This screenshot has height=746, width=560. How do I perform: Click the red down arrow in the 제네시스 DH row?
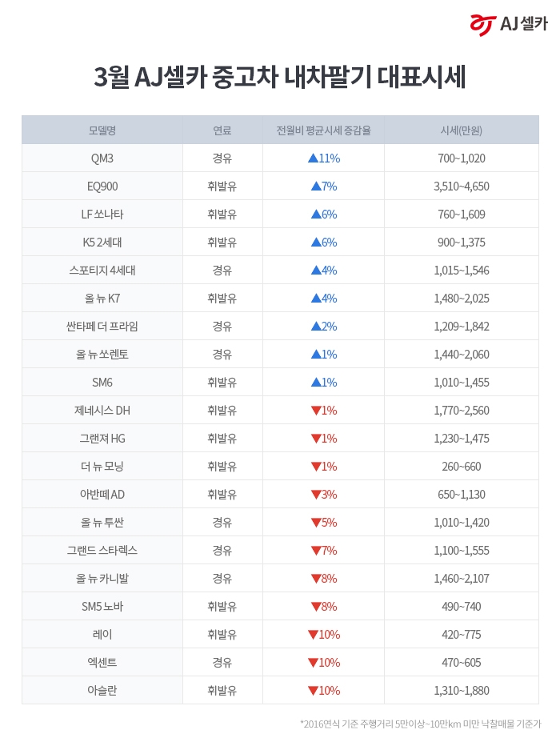coord(316,411)
